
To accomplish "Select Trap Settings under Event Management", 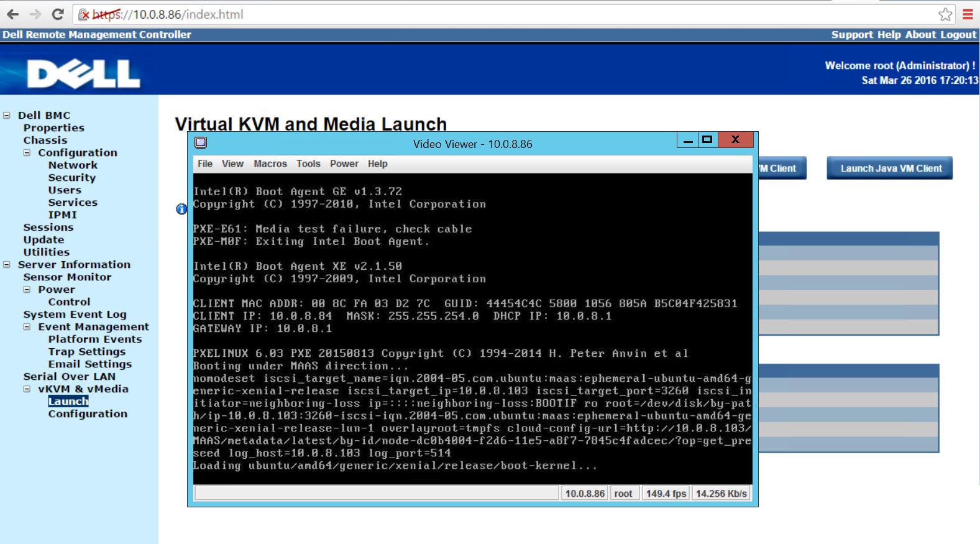I will click(x=87, y=351).
